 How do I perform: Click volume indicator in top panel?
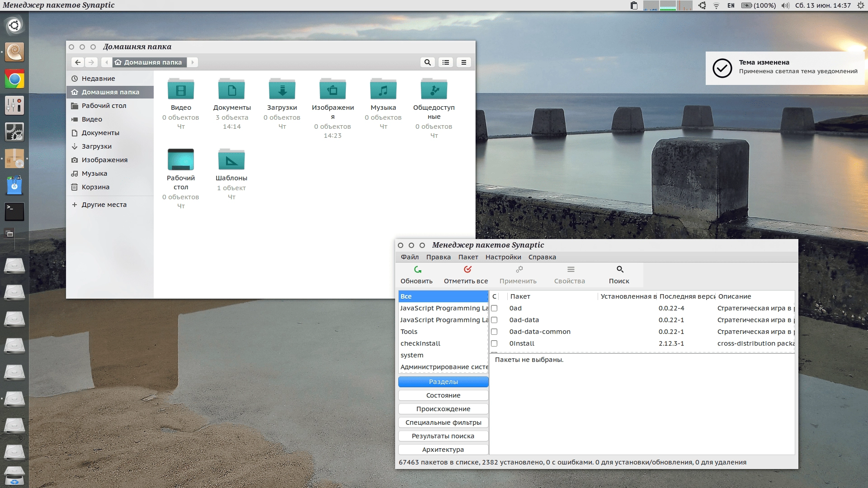pos(785,5)
